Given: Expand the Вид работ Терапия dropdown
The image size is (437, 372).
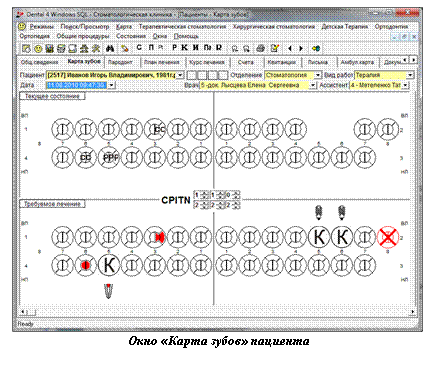Looking at the screenshot, I should (x=410, y=75).
